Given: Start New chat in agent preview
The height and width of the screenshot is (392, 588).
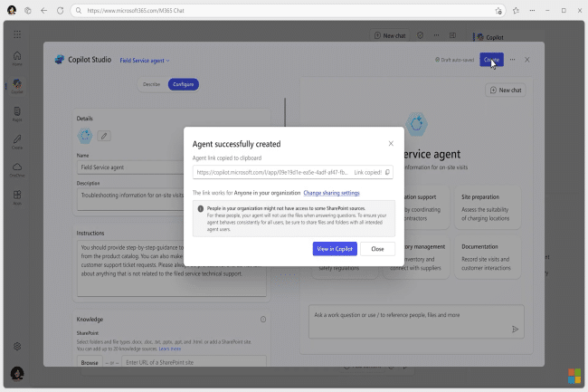Looking at the screenshot, I should (506, 90).
